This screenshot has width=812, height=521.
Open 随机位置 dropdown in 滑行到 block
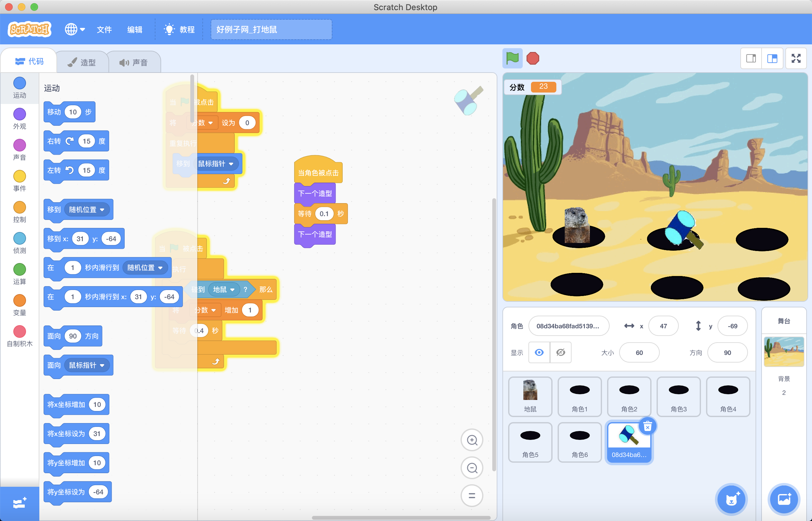tap(145, 267)
